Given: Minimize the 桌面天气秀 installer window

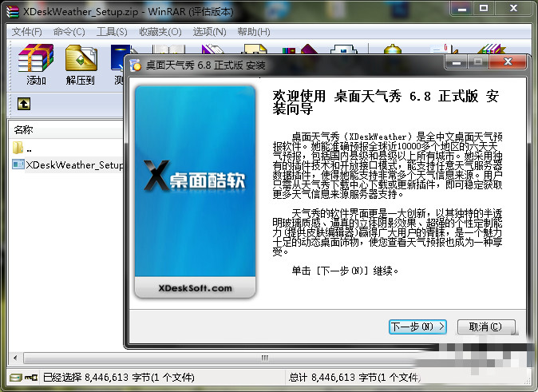Looking at the screenshot, I should click(x=457, y=61).
